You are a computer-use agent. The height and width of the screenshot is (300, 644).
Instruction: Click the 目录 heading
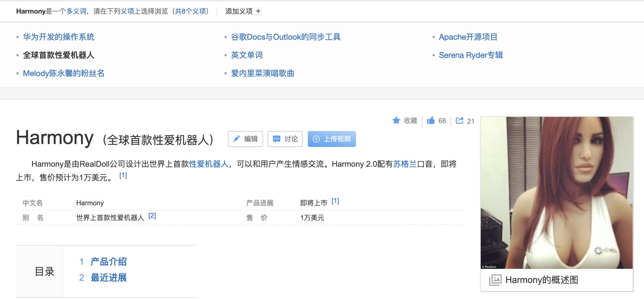45,272
